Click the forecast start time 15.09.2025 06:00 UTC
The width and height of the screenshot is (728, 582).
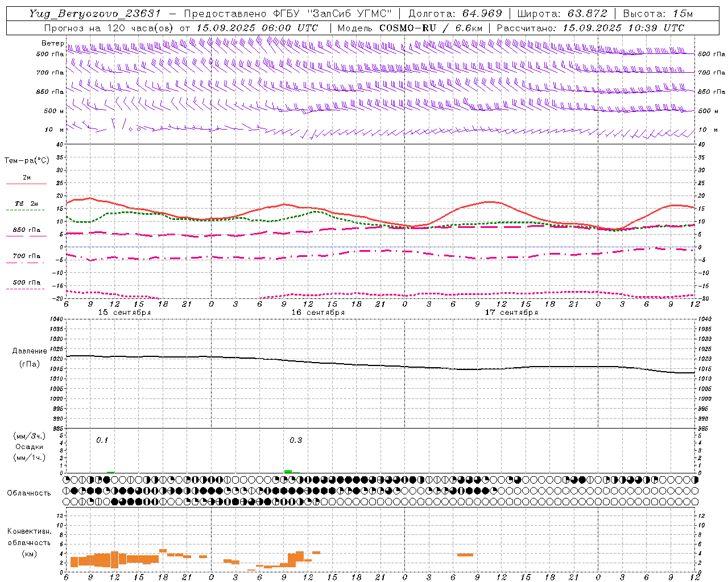click(257, 28)
